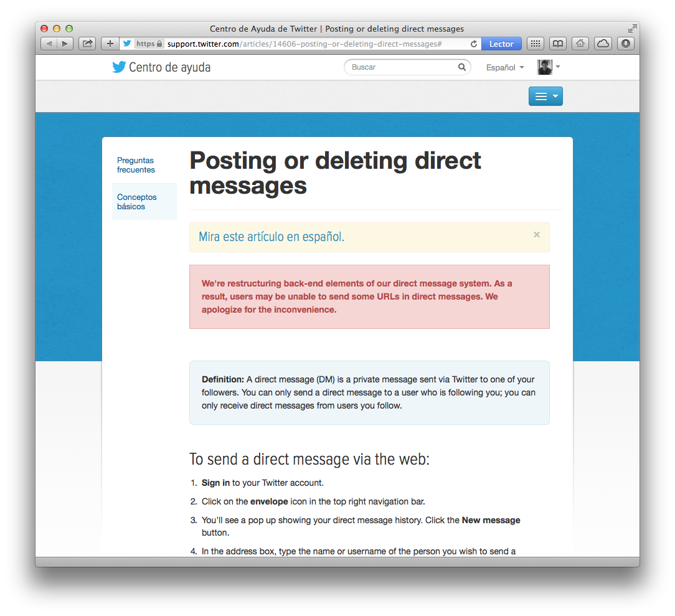Activate the blue Lector reader button
Viewport: 675px width, 616px height.
pos(501,44)
